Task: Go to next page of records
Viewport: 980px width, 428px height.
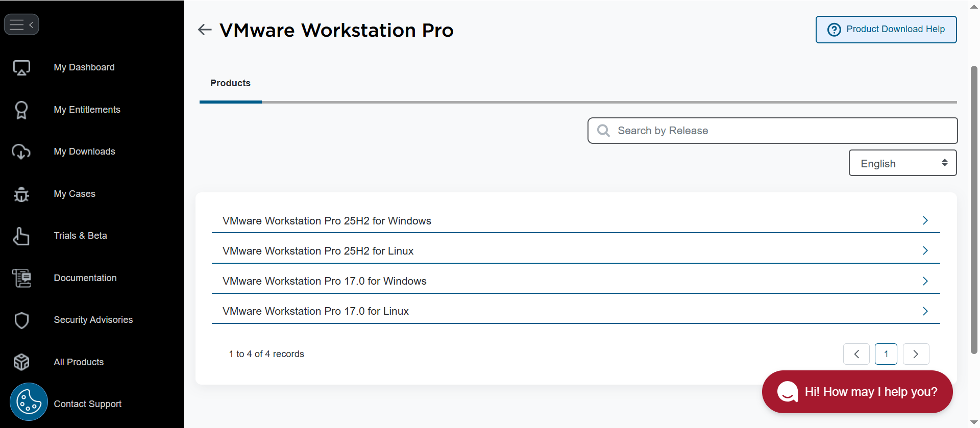Action: [916, 354]
